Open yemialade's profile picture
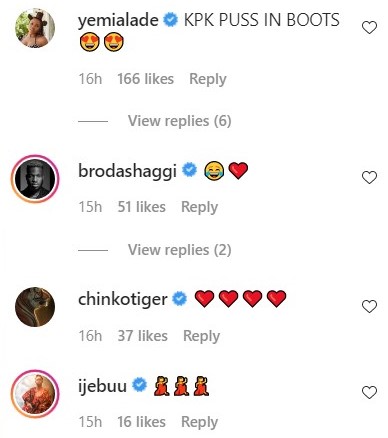 [x=35, y=28]
